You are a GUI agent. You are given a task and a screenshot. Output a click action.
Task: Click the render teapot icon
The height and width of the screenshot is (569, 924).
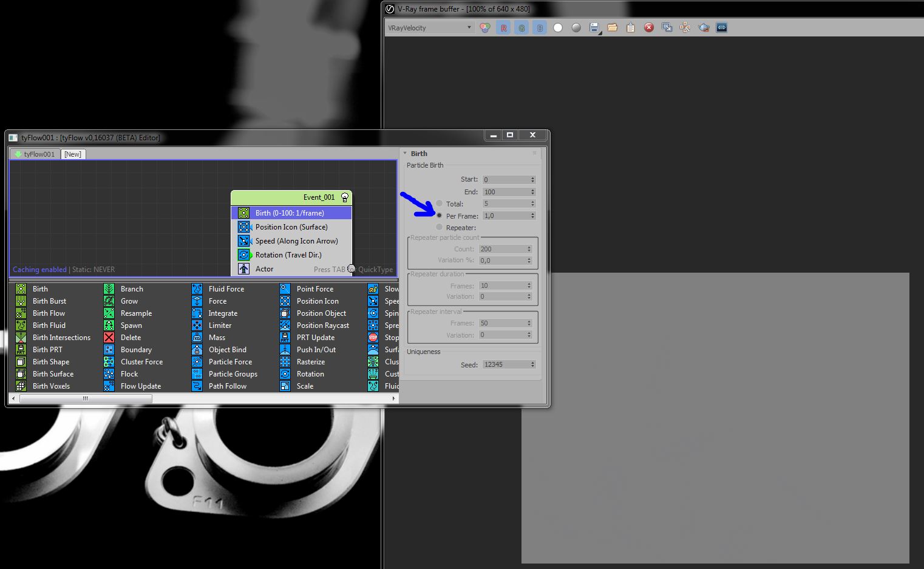coord(704,27)
